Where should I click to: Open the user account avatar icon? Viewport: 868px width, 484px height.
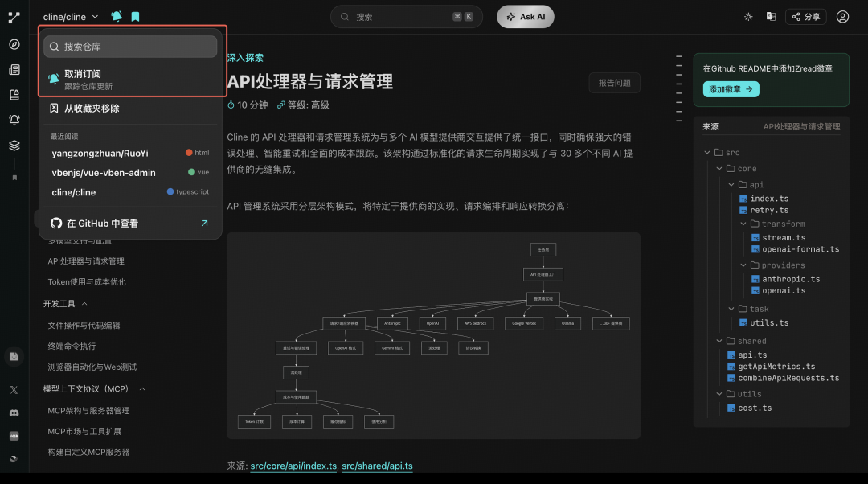tap(842, 17)
